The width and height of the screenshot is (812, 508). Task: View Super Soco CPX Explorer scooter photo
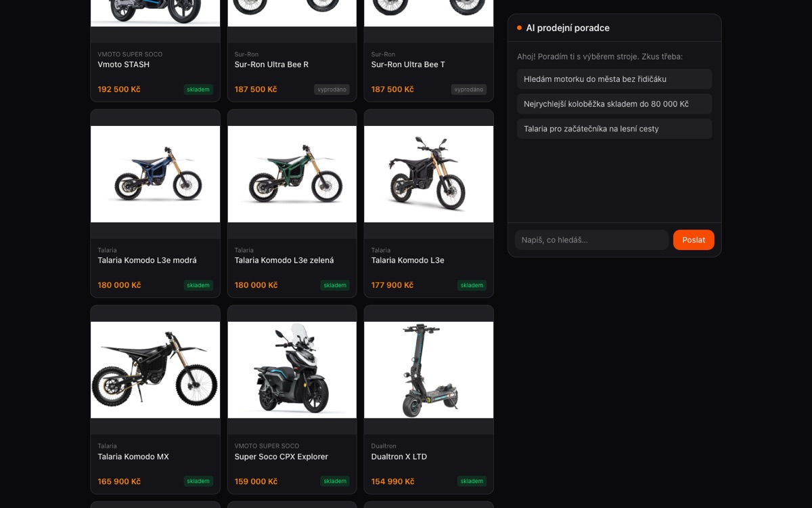click(292, 370)
